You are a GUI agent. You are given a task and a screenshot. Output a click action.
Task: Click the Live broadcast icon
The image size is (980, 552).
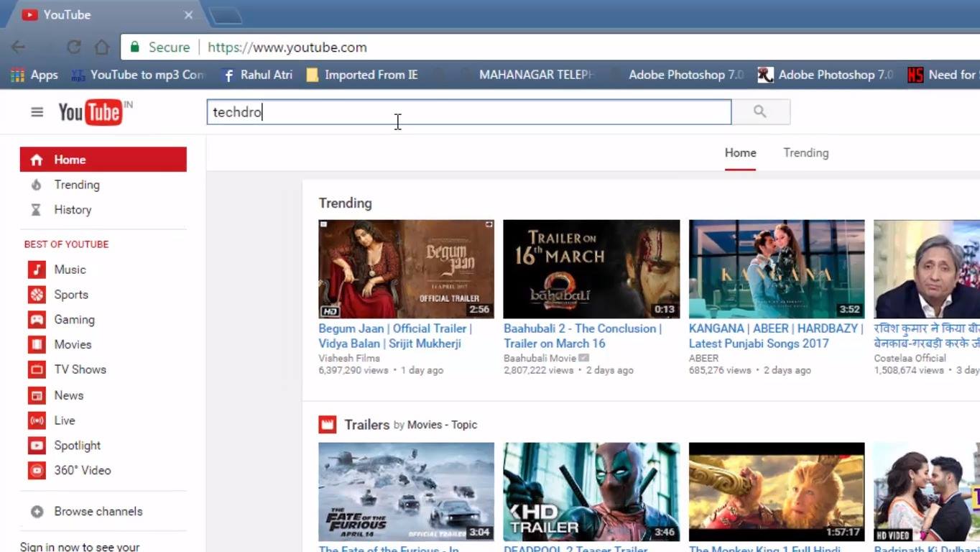37,420
